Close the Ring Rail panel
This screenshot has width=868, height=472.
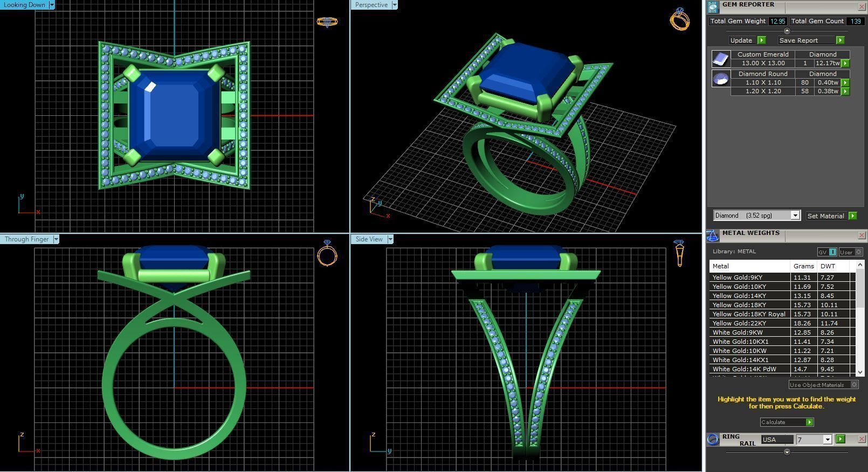[862, 439]
